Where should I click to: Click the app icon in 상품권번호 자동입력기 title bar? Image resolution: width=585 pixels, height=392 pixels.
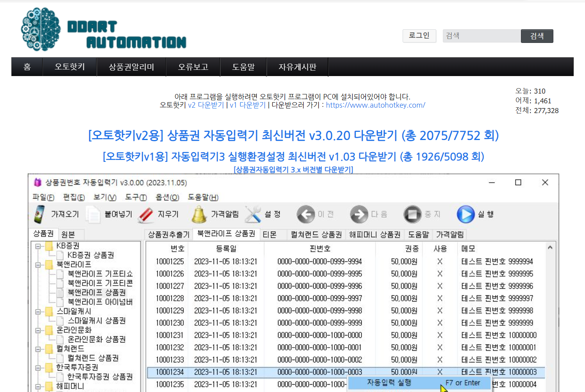point(37,183)
